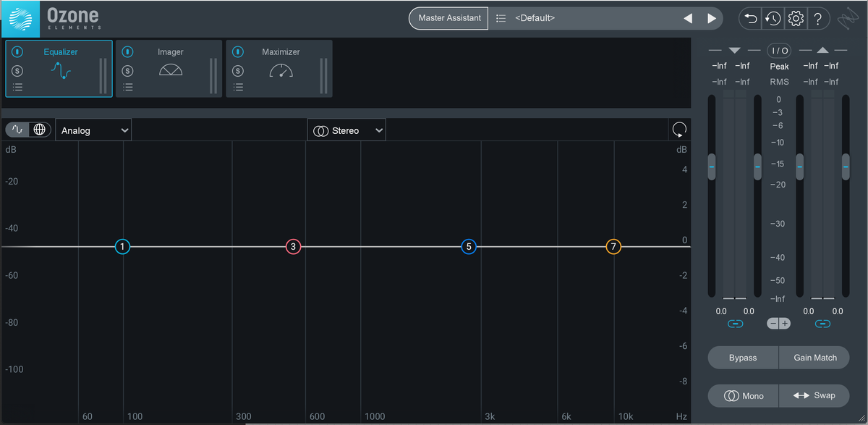The image size is (868, 425).
Task: Open the Maximizer options list menu
Action: pos(237,87)
